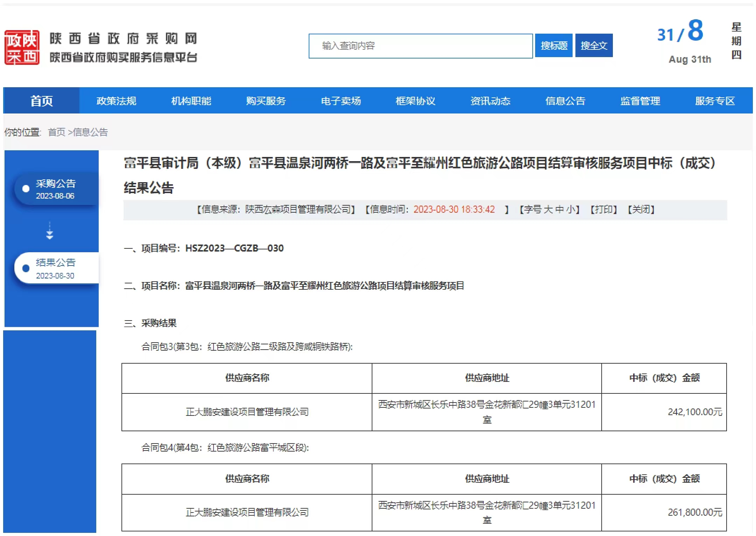The image size is (756, 536).
Task: Click the red 陕西政采 logo icon
Action: 22,47
